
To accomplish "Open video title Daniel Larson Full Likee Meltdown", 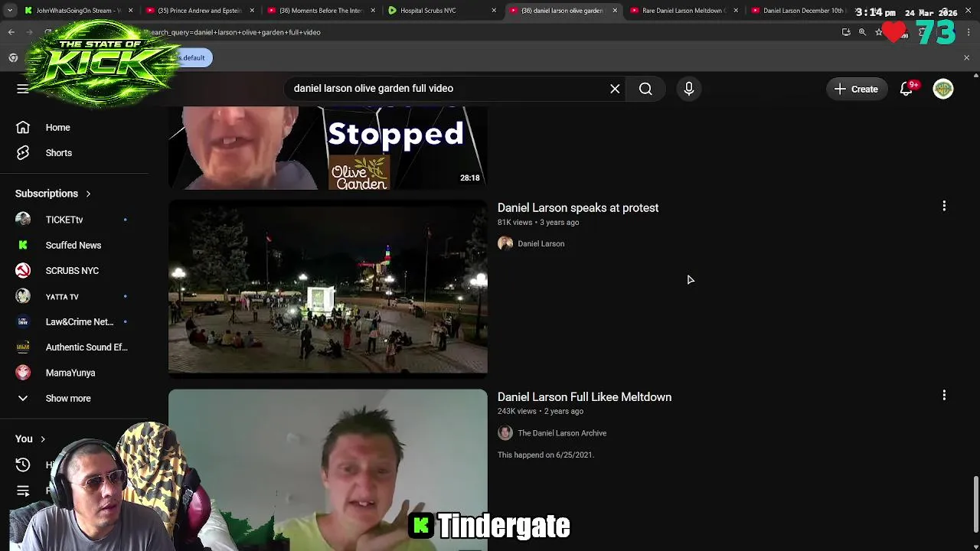I will pyautogui.click(x=584, y=397).
